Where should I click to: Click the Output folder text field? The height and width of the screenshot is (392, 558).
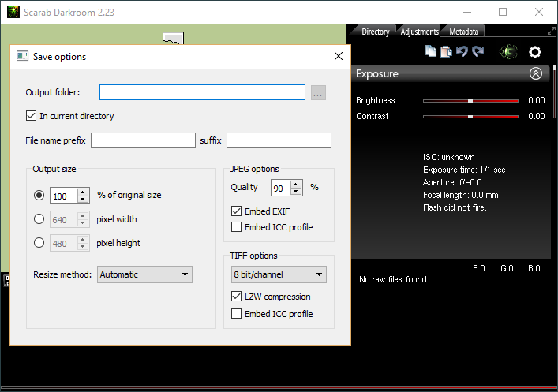coord(202,92)
